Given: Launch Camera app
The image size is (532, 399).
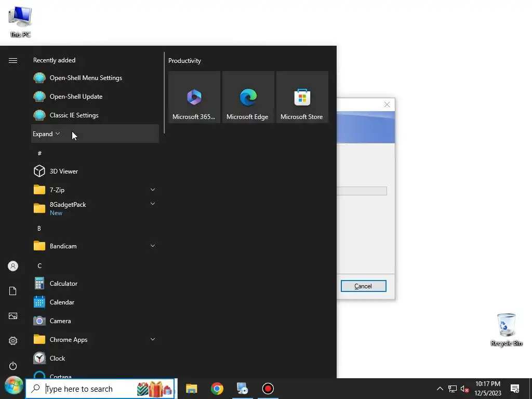Looking at the screenshot, I should (95, 321).
